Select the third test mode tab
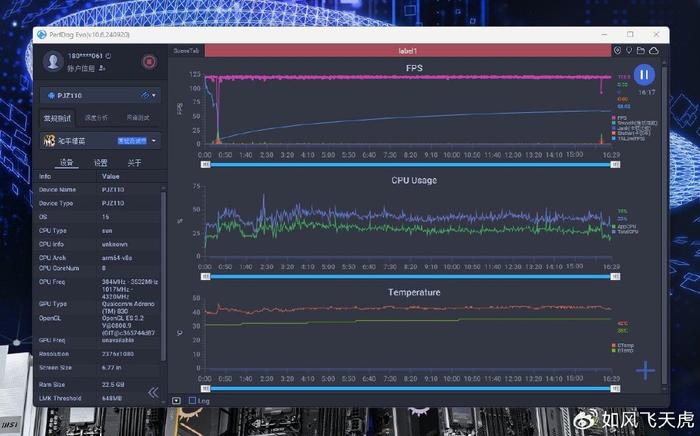This screenshot has height=436, width=700. point(138,118)
